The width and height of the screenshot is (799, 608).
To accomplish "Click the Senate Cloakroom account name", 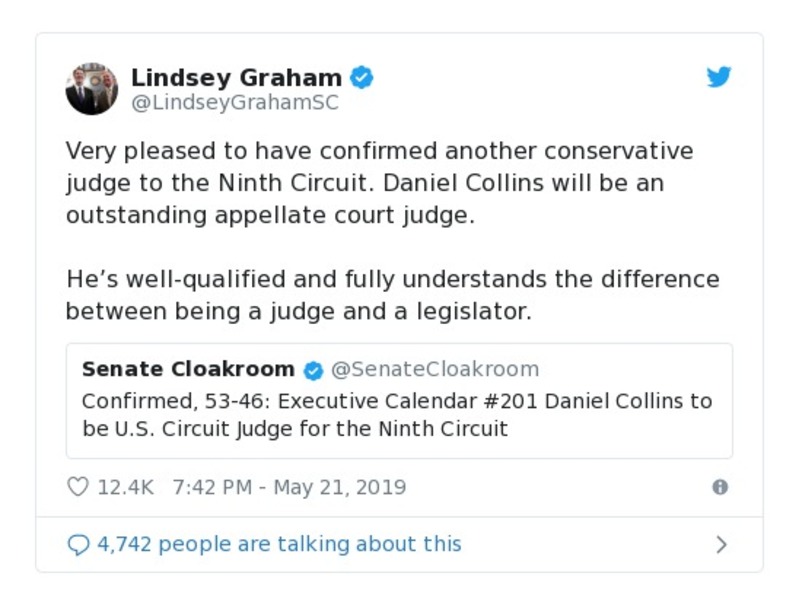I will point(188,369).
